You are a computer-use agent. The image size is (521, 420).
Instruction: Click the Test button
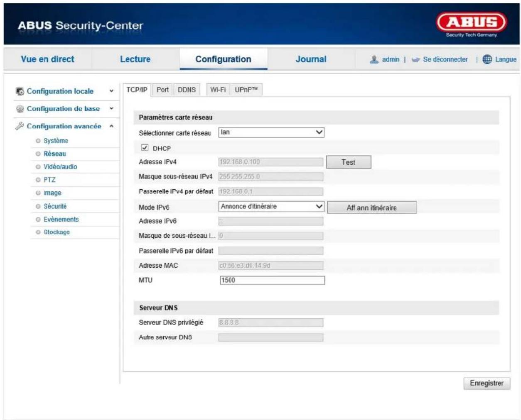coord(348,162)
